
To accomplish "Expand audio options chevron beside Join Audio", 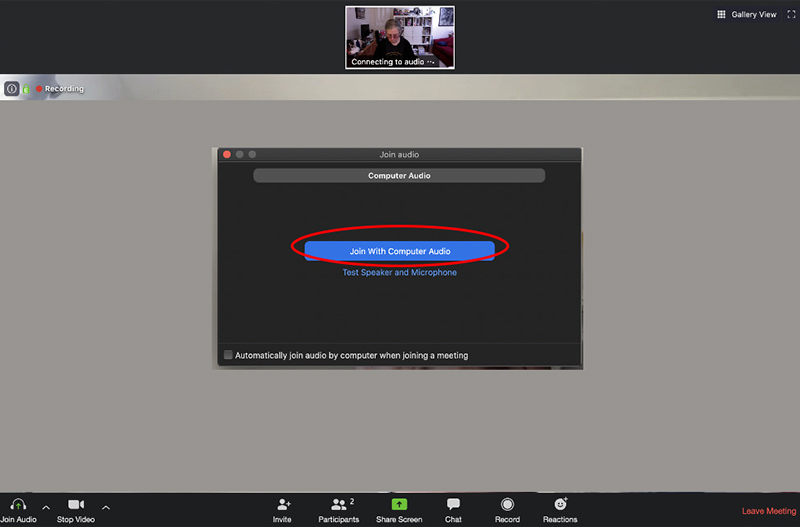I will (46, 508).
